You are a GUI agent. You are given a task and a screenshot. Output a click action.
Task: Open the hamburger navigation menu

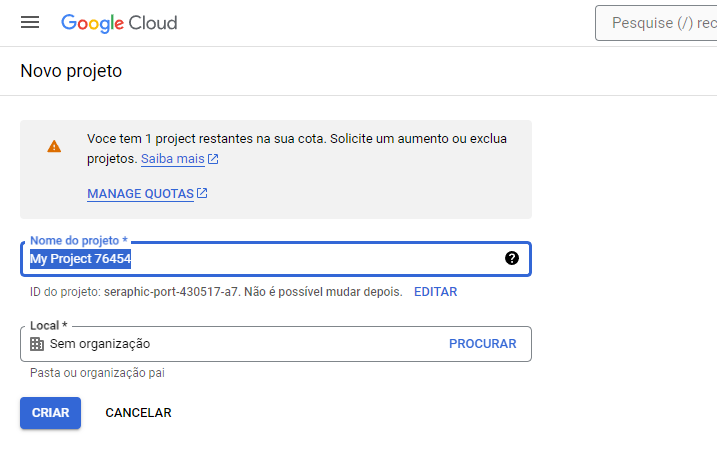tap(30, 22)
